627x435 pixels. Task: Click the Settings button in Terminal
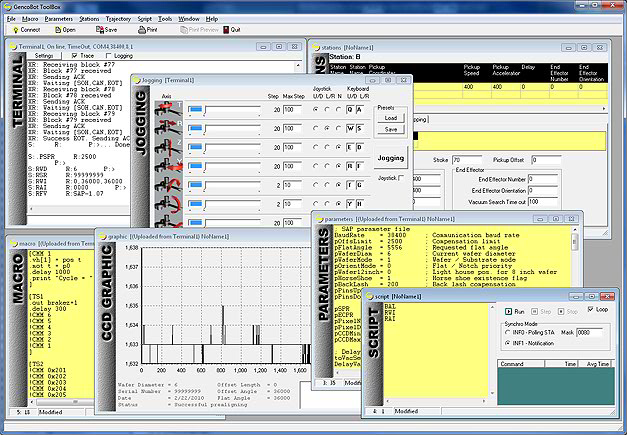[44, 56]
